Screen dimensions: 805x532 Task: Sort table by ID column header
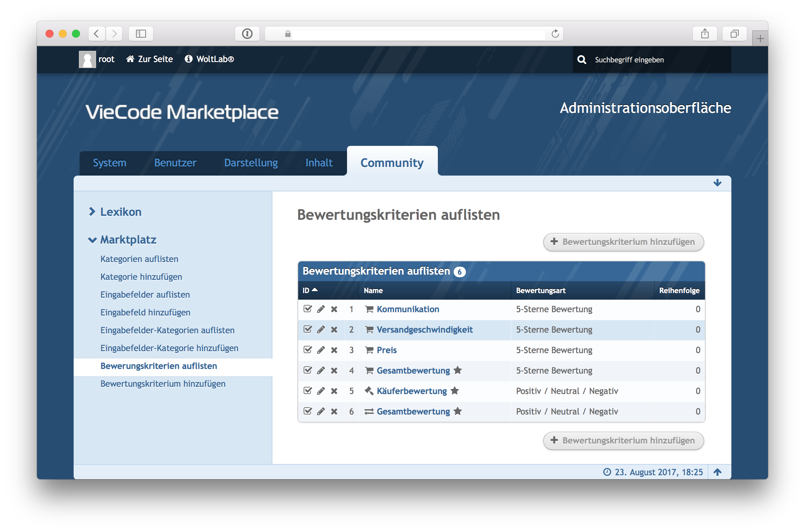pyautogui.click(x=306, y=290)
